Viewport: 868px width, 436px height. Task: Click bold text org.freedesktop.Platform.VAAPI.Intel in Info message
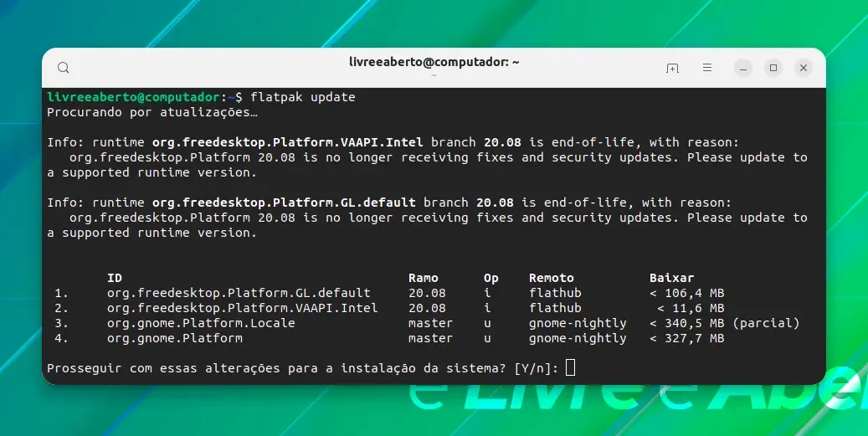click(x=288, y=142)
